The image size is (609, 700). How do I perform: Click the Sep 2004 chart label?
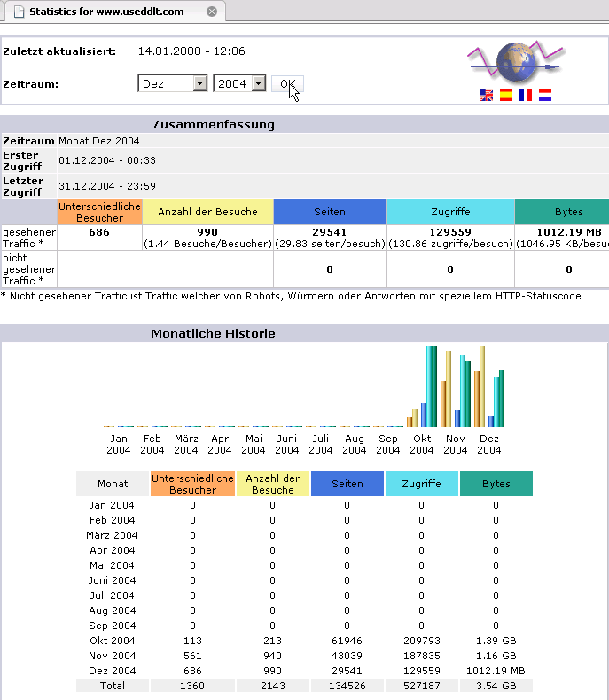click(x=388, y=444)
